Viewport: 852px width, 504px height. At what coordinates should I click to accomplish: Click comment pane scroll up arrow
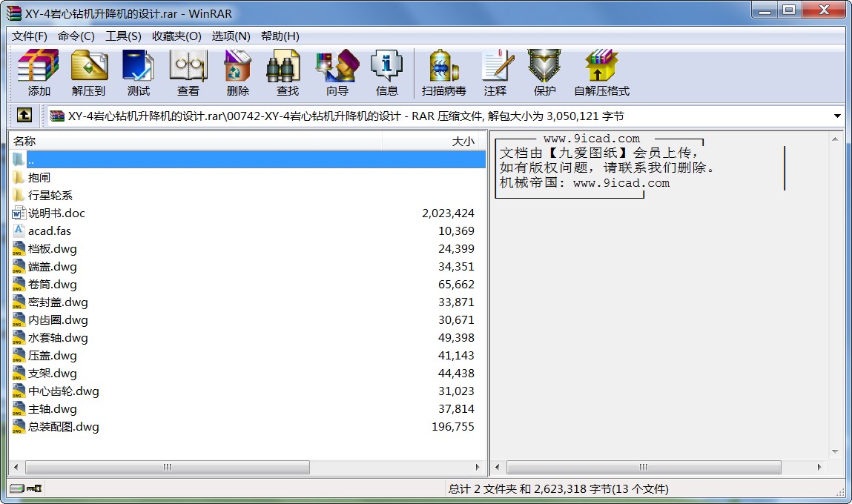pos(835,139)
